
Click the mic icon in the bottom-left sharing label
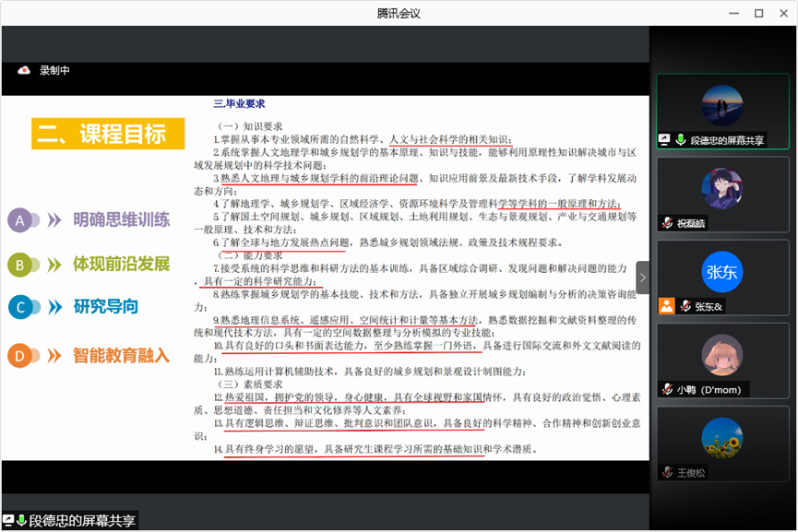(x=21, y=521)
